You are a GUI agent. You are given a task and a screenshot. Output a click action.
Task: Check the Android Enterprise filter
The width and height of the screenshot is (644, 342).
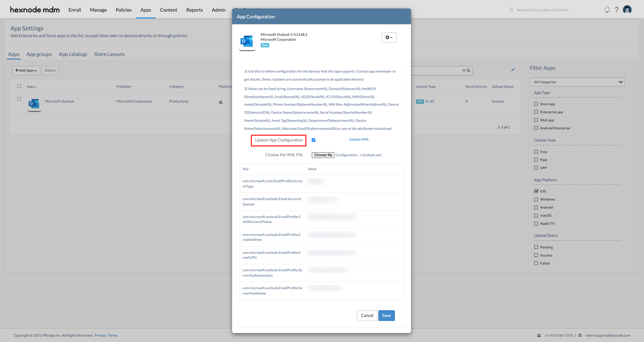click(536, 128)
